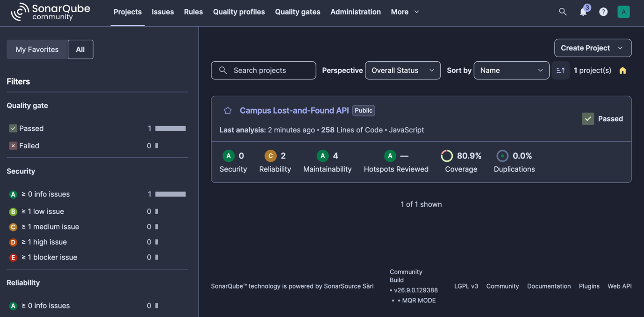Click the Passed quality gate check icon on card

[x=588, y=119]
